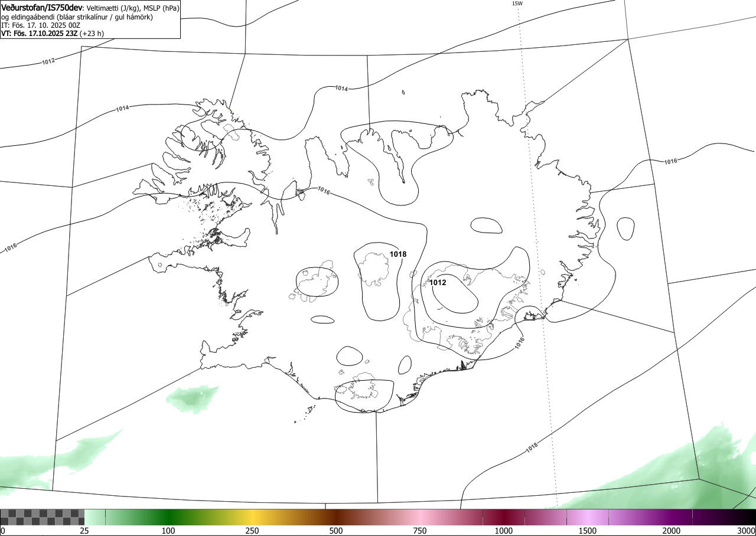Image resolution: width=756 pixels, height=536 pixels.
Task: Click the '100' value on the color scale
Action: [168, 531]
